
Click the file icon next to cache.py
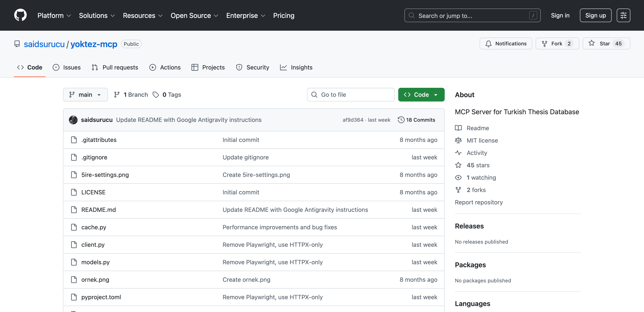74,227
